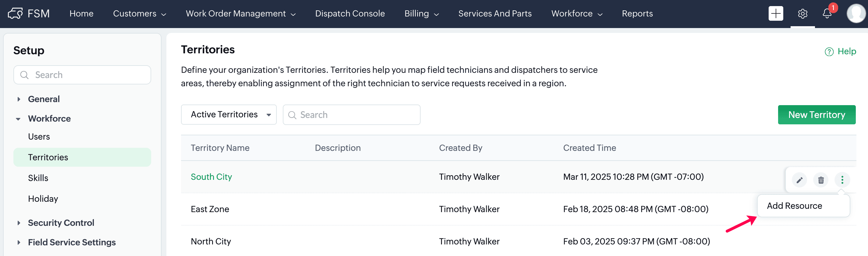868x256 pixels.
Task: Open the Active Territories filter dropdown
Action: (229, 115)
